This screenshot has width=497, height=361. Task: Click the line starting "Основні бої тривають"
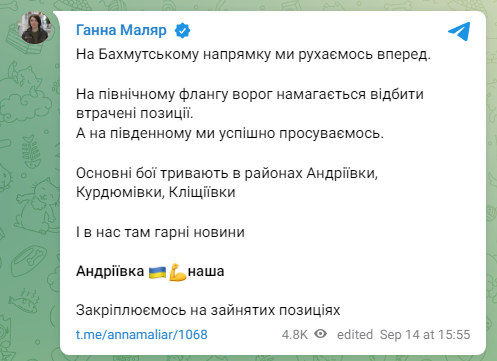(227, 173)
